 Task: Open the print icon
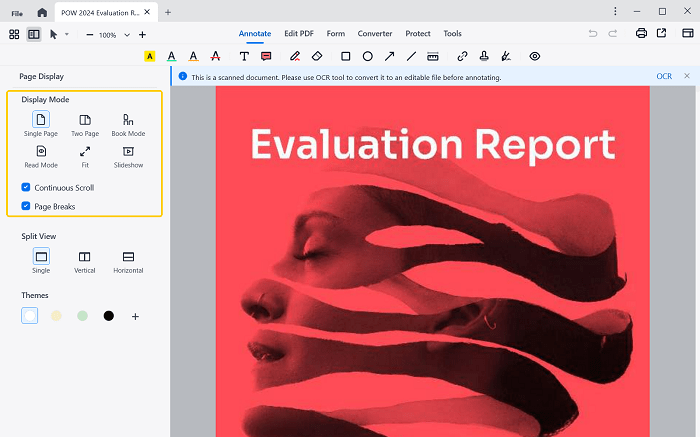641,34
